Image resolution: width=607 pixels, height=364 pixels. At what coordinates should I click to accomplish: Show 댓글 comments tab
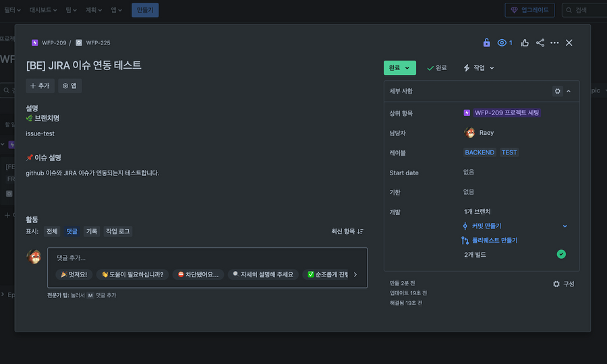pyautogui.click(x=71, y=231)
